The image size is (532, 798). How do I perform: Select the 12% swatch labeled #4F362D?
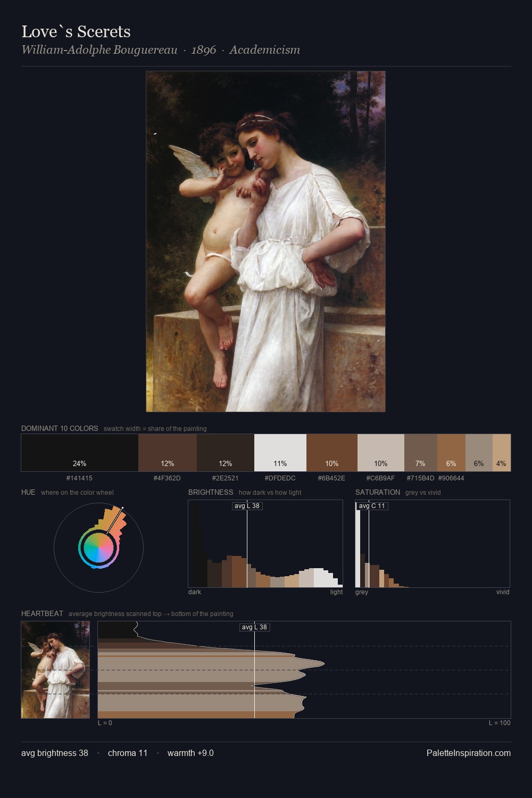coord(168,453)
